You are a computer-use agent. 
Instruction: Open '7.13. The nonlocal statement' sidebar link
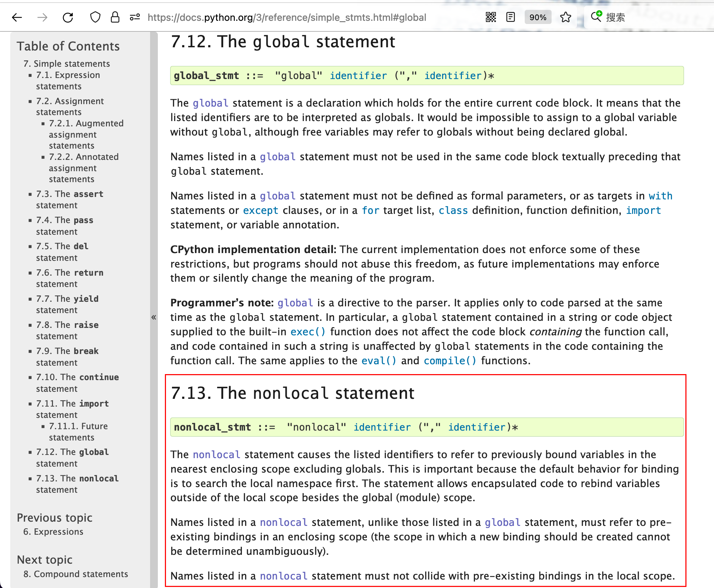[77, 484]
